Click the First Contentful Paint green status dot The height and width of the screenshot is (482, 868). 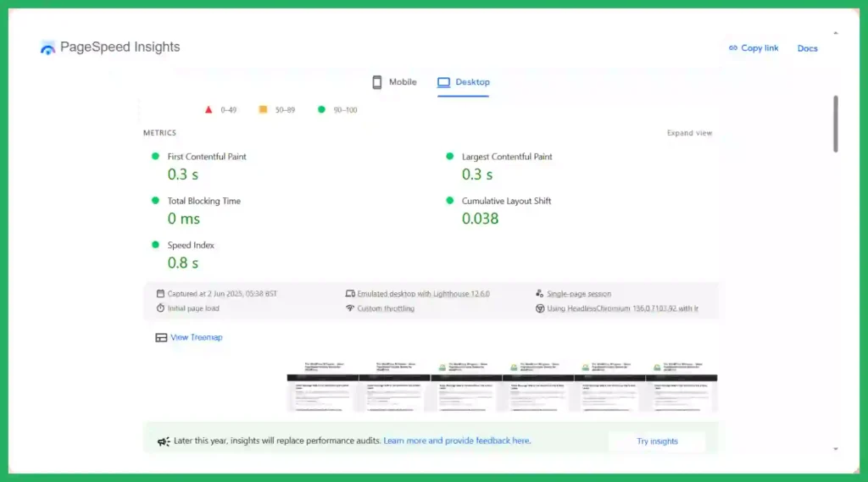click(156, 157)
